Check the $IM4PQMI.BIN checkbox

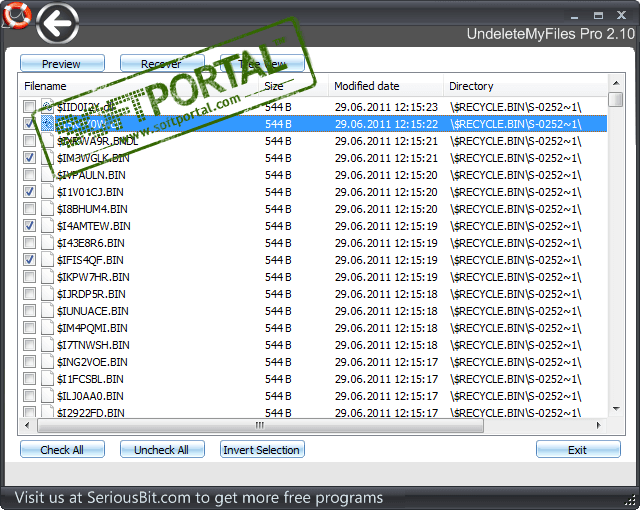(29, 328)
